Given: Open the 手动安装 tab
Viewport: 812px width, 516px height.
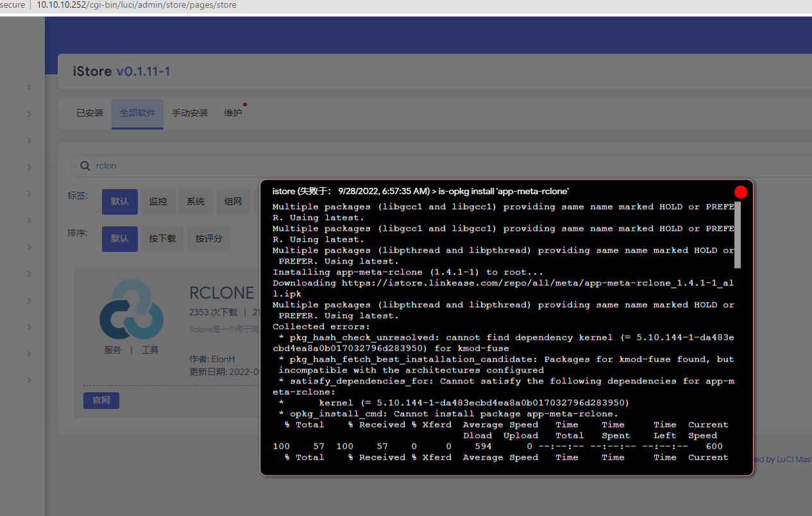Looking at the screenshot, I should pyautogui.click(x=189, y=112).
